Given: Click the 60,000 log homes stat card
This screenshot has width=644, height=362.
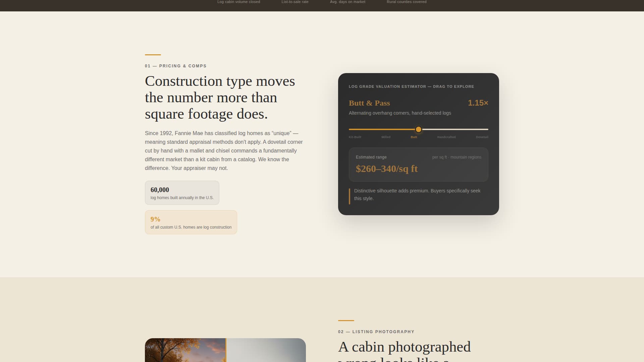Looking at the screenshot, I should coord(182,192).
